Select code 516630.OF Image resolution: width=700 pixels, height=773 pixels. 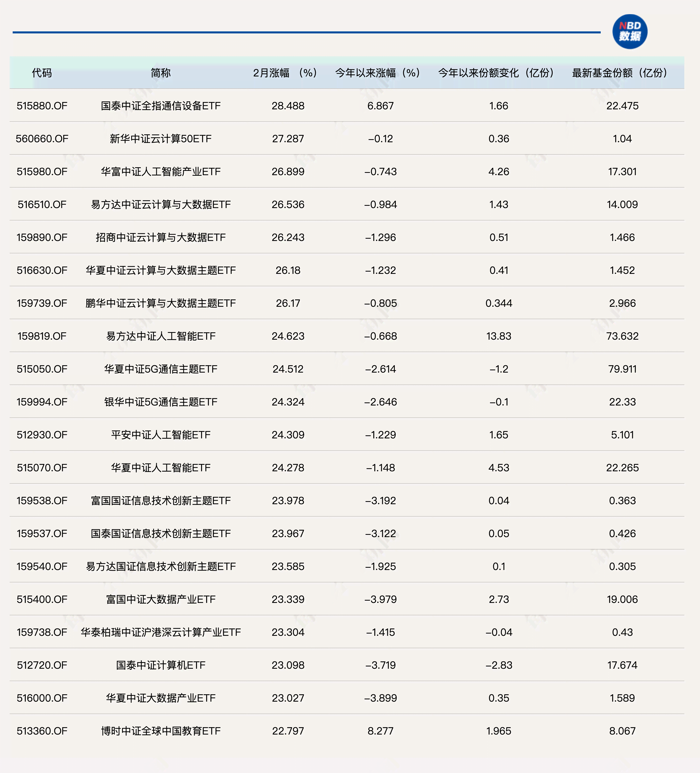tap(42, 270)
